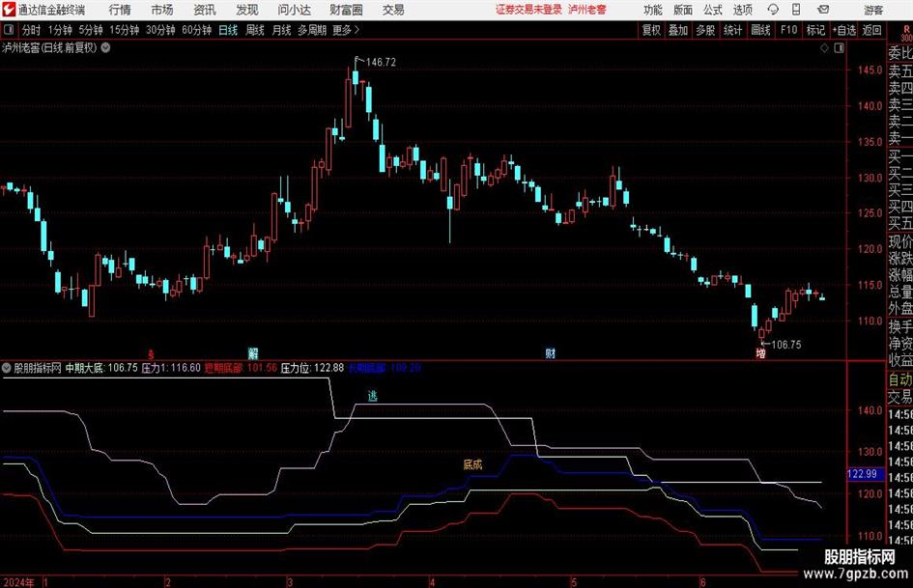Click the diamond icon above the chart
Image resolution: width=913 pixels, height=588 pixels.
pyautogui.click(x=824, y=48)
